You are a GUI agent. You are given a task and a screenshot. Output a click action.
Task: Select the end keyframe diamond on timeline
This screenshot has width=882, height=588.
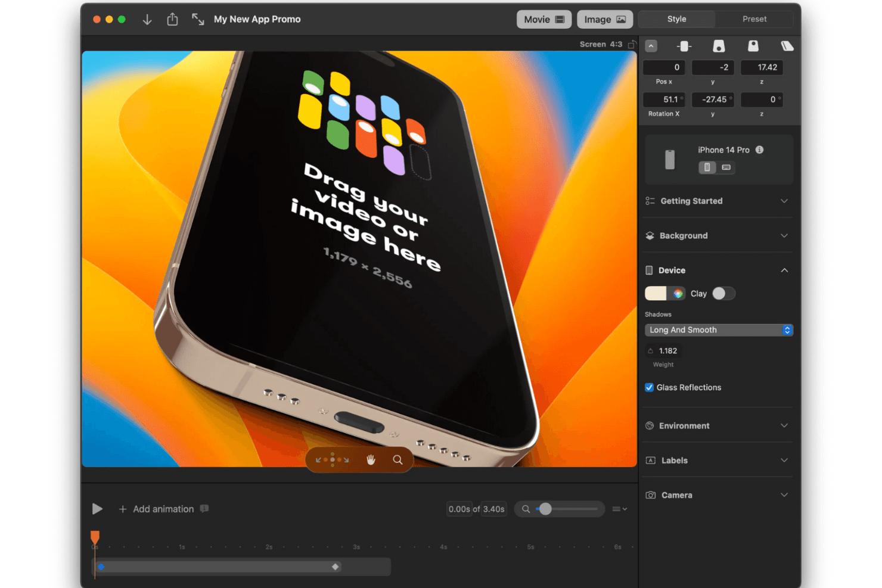tap(336, 567)
